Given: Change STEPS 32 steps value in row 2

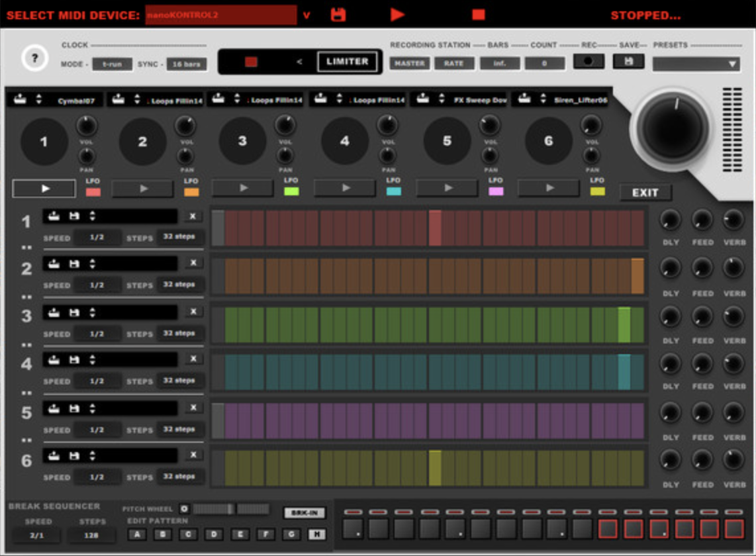Looking at the screenshot, I should pyautogui.click(x=179, y=285).
